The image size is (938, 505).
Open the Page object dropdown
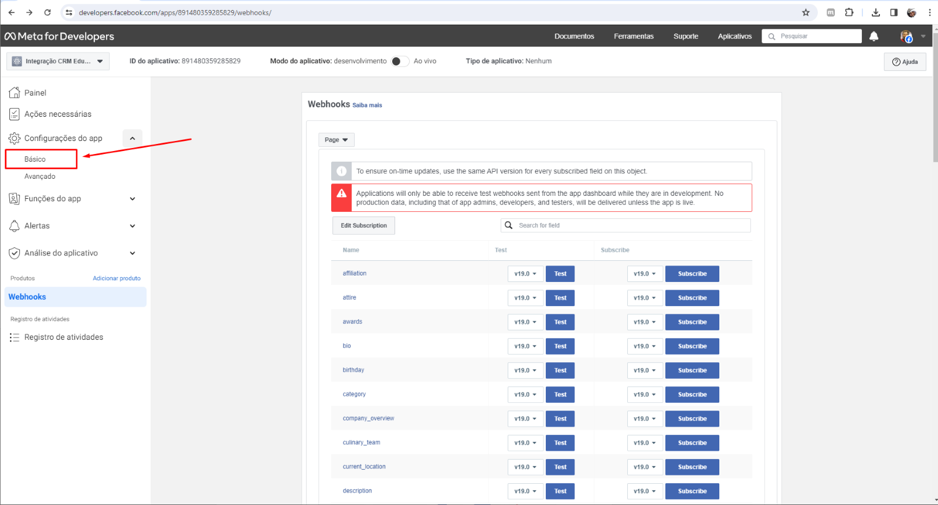[336, 139]
